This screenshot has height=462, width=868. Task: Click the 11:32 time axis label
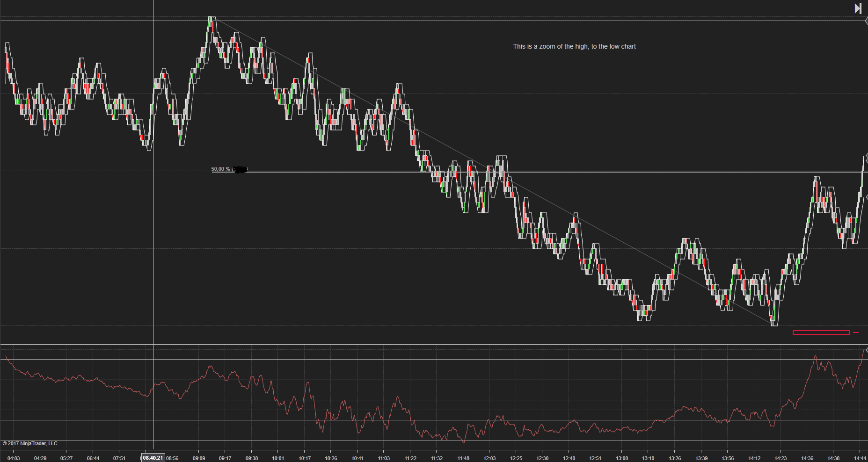[437, 458]
